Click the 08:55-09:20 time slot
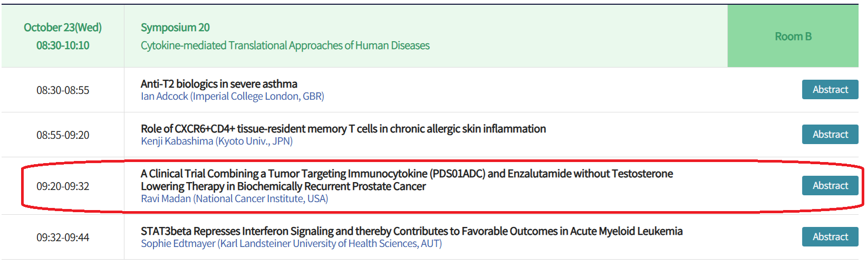The width and height of the screenshot is (868, 266). pyautogui.click(x=63, y=135)
